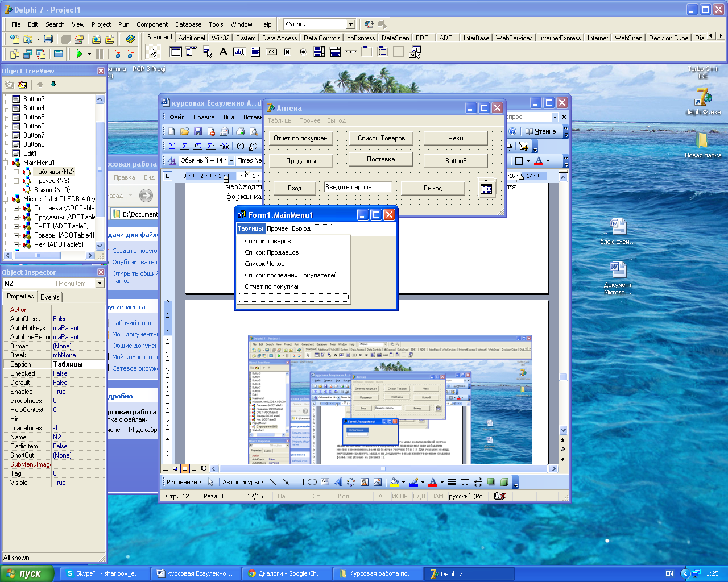Select the Edit component in palette
The image size is (728, 582).
239,52
